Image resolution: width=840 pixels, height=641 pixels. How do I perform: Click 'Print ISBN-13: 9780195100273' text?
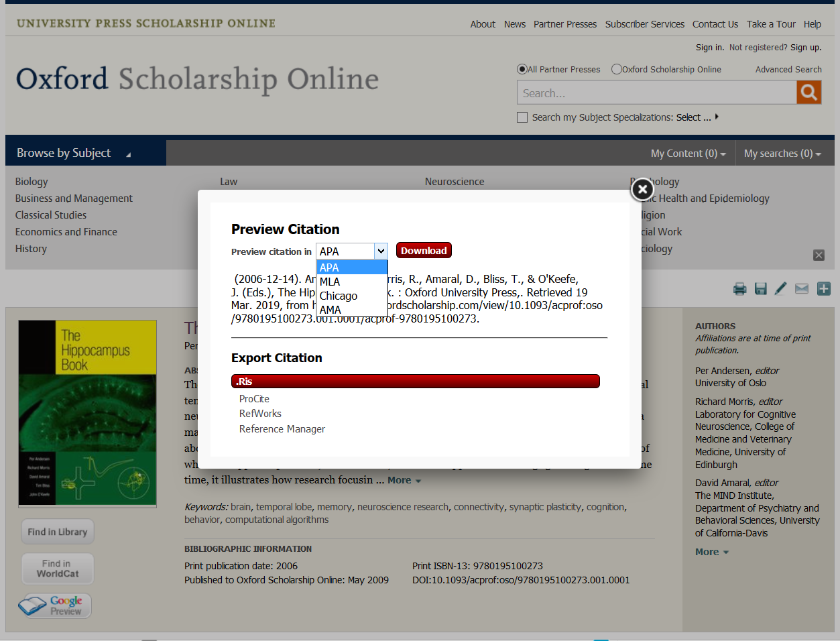(x=477, y=566)
